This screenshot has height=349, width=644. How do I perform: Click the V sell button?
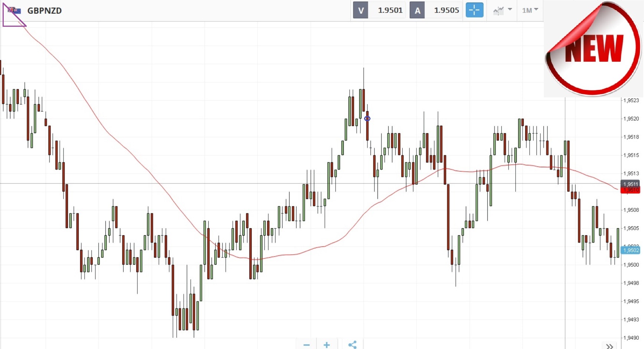tap(360, 10)
